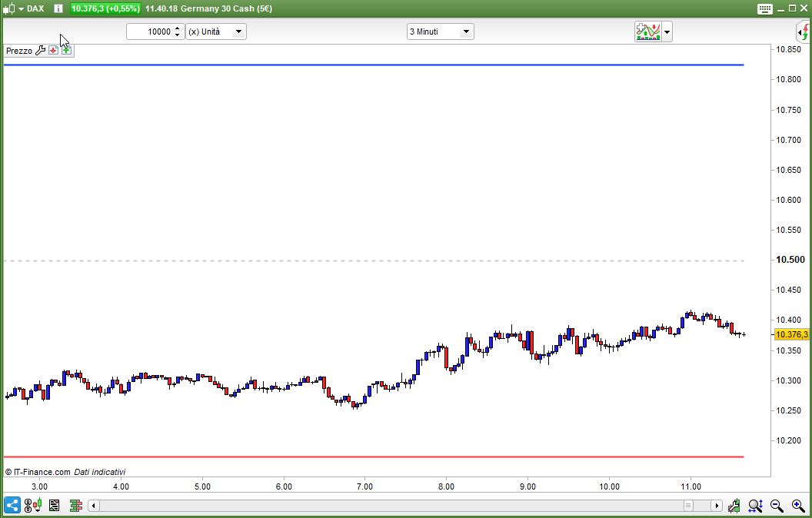Viewport: 812px width, 518px height.
Task: Click the red down-arrow icon next to Prezzo
Action: [53, 50]
